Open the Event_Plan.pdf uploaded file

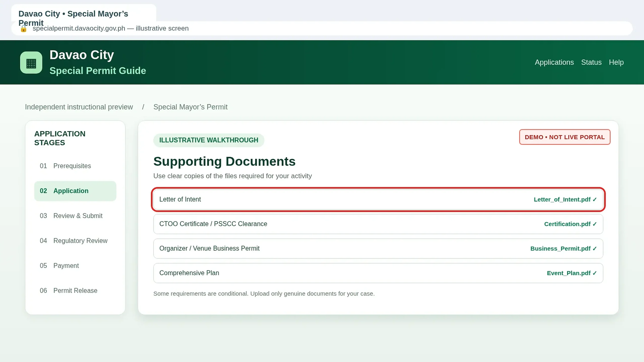coord(572,273)
